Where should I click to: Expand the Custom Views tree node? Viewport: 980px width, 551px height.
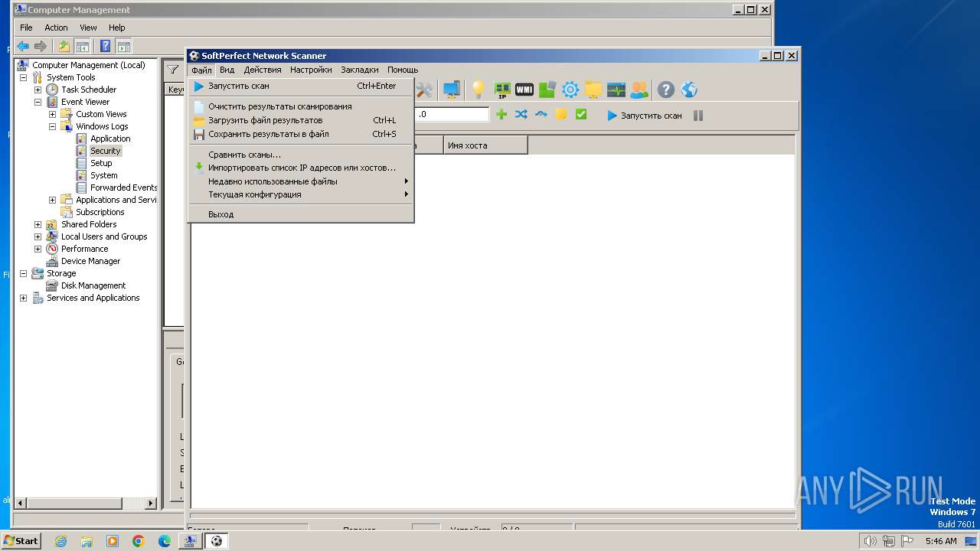pyautogui.click(x=52, y=114)
